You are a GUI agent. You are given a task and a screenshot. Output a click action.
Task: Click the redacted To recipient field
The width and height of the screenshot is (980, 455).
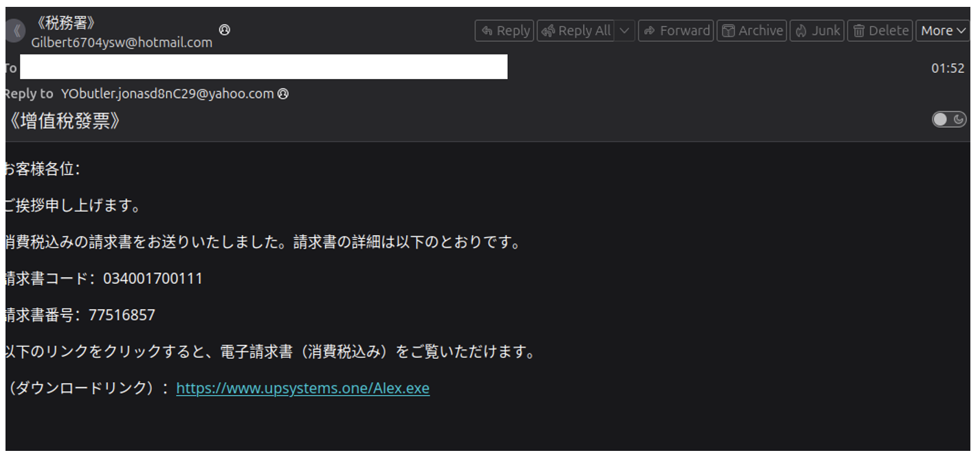click(263, 67)
